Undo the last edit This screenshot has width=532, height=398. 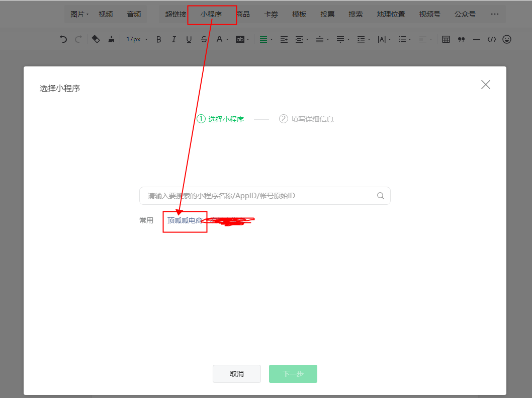tap(63, 39)
